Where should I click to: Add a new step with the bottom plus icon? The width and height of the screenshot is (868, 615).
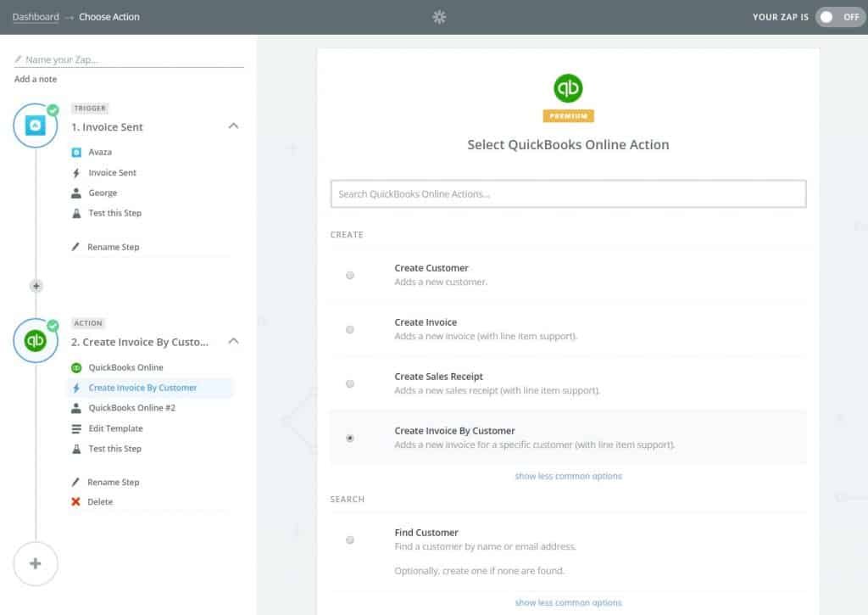pos(36,563)
